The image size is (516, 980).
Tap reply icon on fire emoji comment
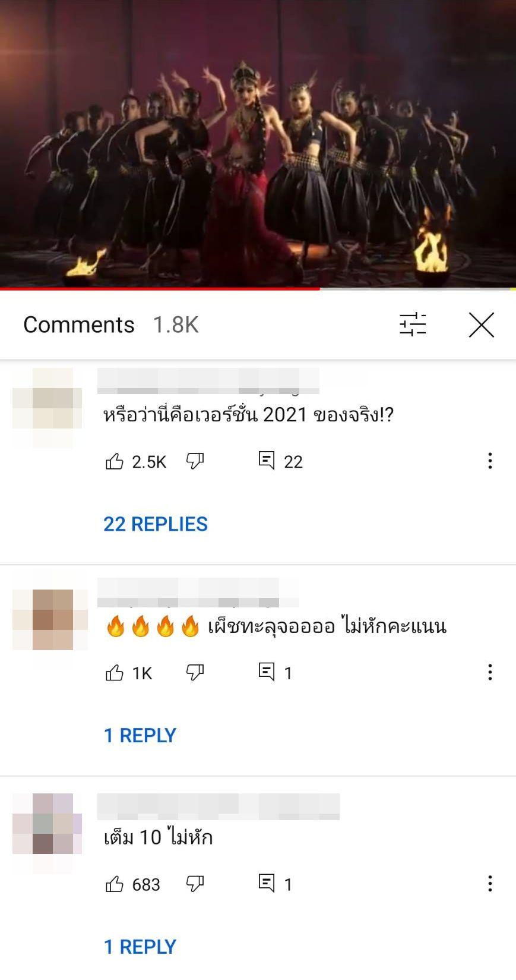tap(267, 672)
